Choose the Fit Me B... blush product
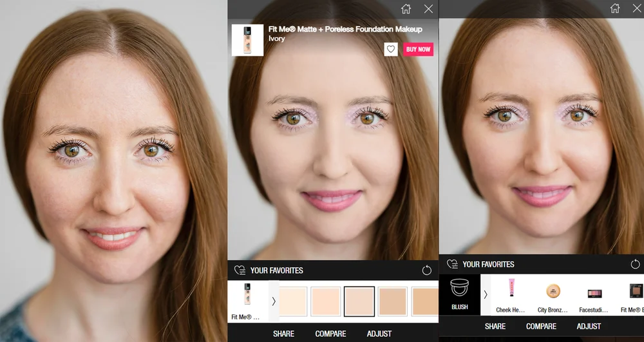The height and width of the screenshot is (342, 644). point(632,296)
